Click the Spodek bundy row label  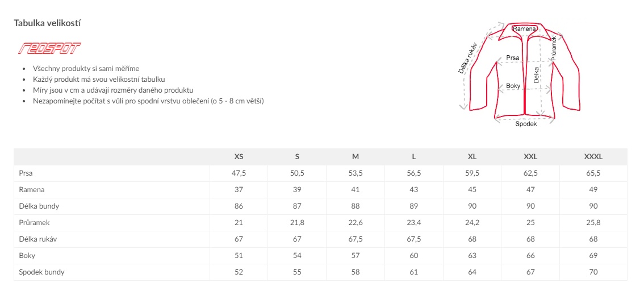coord(41,272)
